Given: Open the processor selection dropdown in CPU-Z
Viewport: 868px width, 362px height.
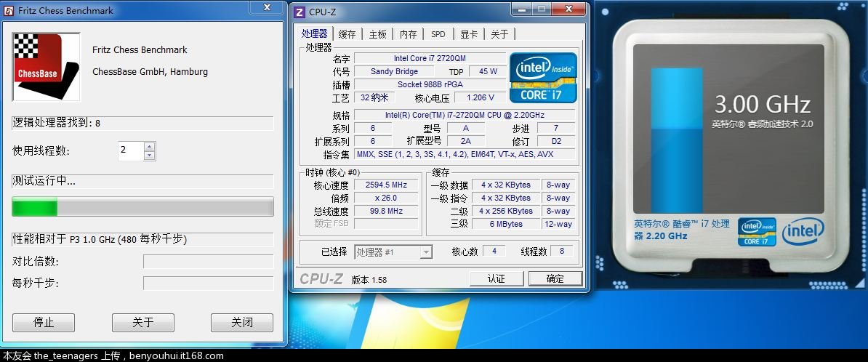Looking at the screenshot, I should pos(426,252).
